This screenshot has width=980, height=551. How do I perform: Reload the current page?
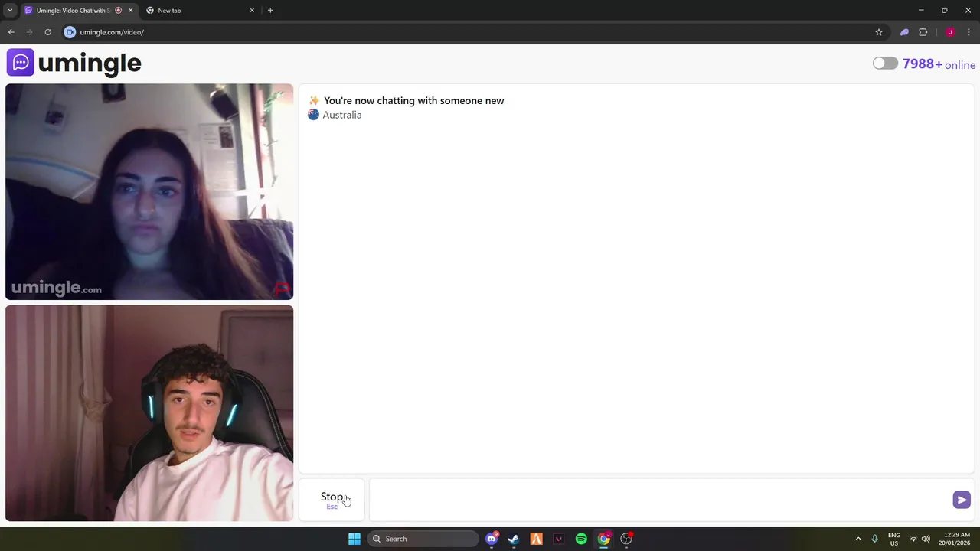click(47, 32)
